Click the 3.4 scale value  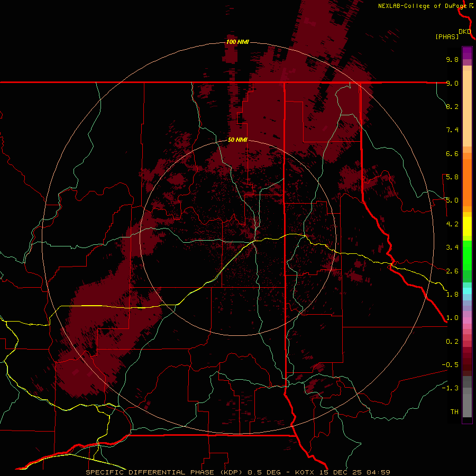point(452,248)
